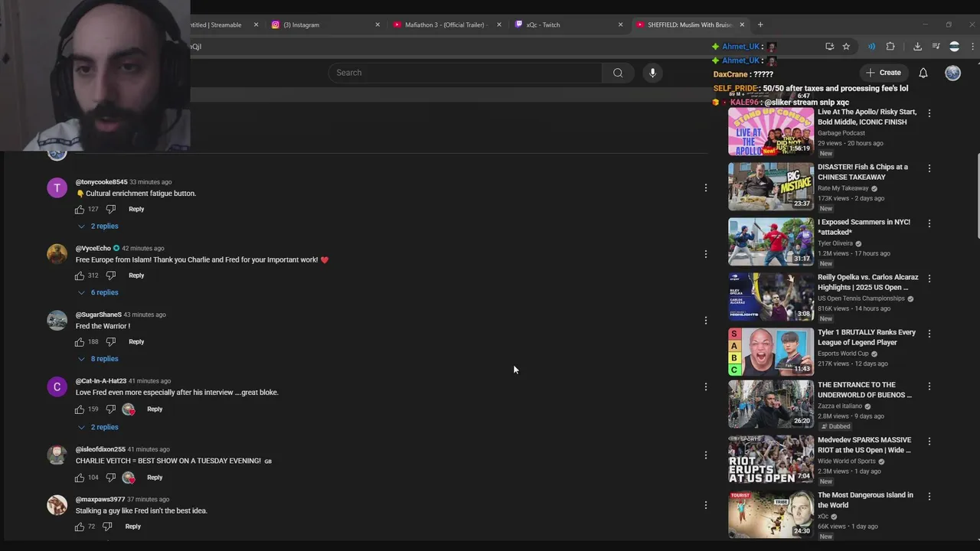Open Live At The Apollo video thumbnail
Viewport: 980px width, 551px height.
[771, 132]
